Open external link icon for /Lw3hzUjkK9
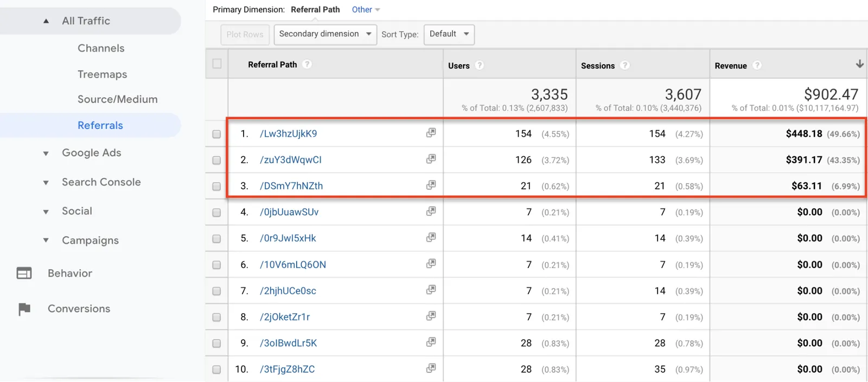 tap(431, 133)
